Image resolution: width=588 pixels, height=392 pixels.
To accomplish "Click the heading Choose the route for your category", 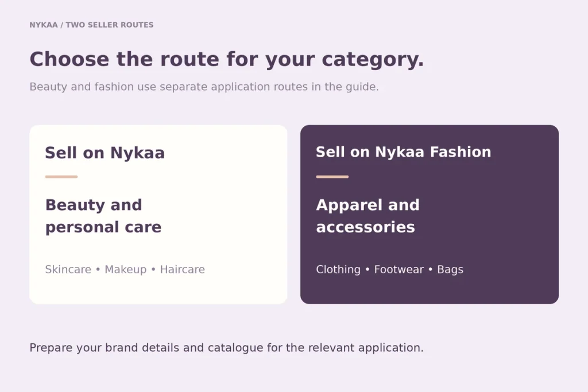I will click(x=226, y=59).
